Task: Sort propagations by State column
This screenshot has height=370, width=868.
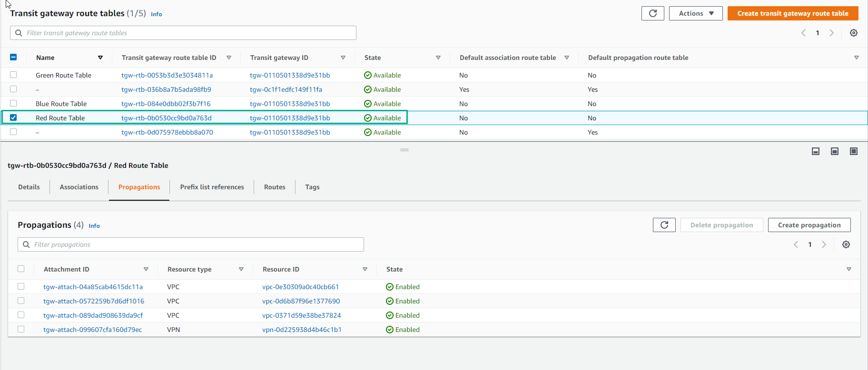Action: click(x=849, y=269)
